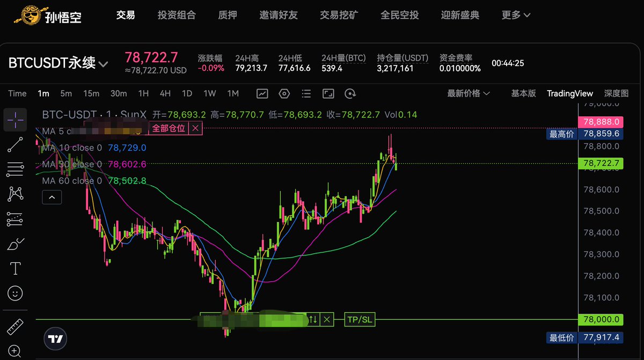Open the horizontal lines (Fibonacci) tool
Viewport: 644px width, 360px height.
15,169
